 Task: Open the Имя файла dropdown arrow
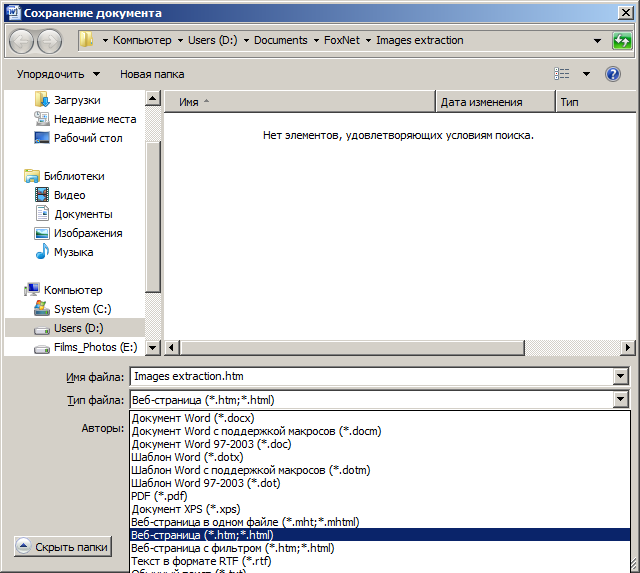click(620, 376)
